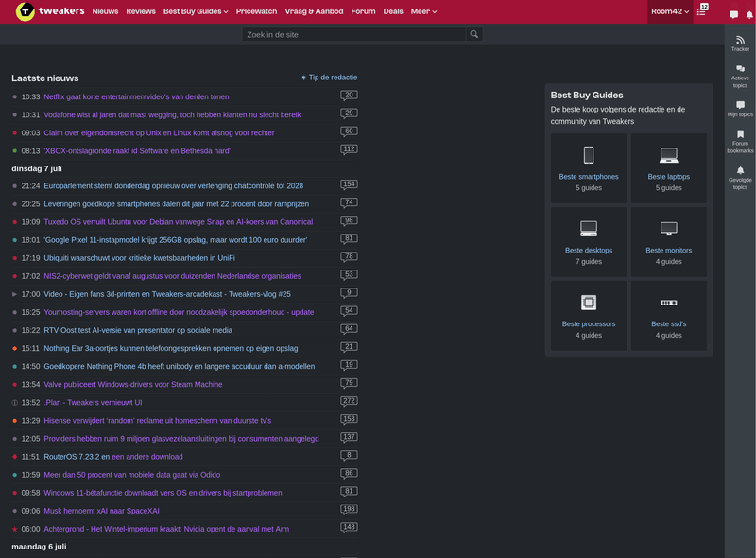Open the Beste processors guide tile
The height and width of the screenshot is (558, 756).
tap(589, 316)
